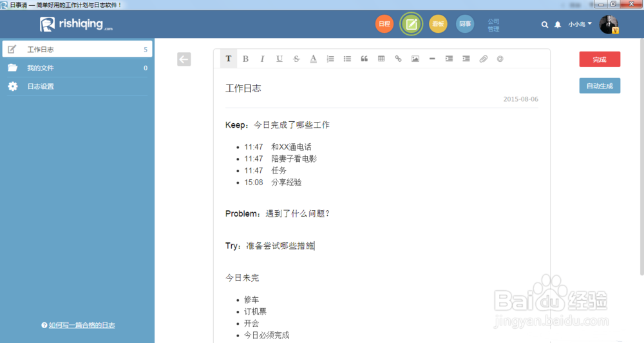The image size is (644, 343).
Task: Click the '11:47 任务' list item
Action: (265, 170)
